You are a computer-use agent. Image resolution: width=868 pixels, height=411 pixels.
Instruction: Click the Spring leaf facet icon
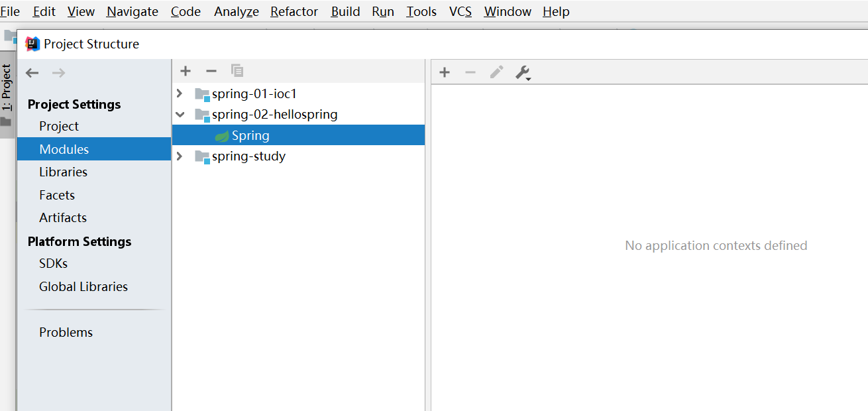coord(222,136)
